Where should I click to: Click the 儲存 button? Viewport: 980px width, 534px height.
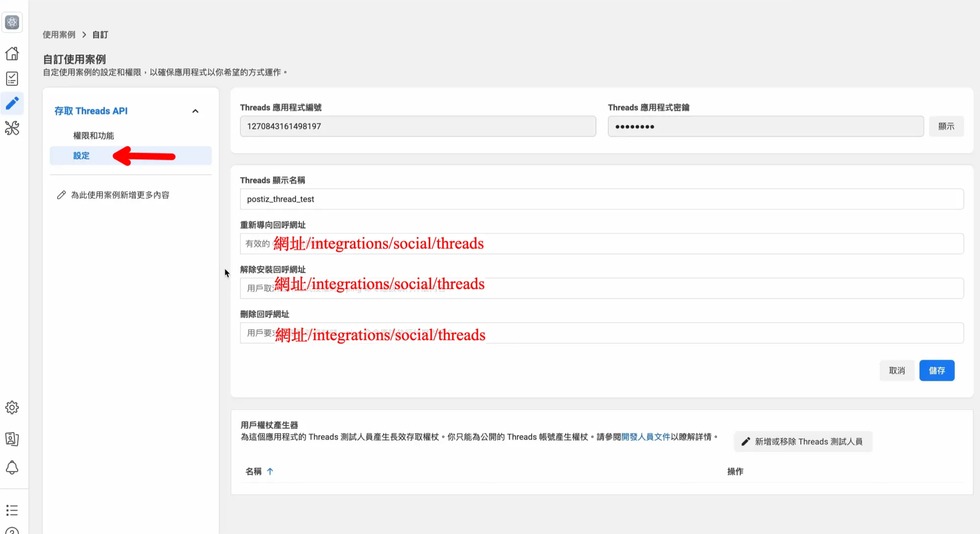click(x=937, y=371)
